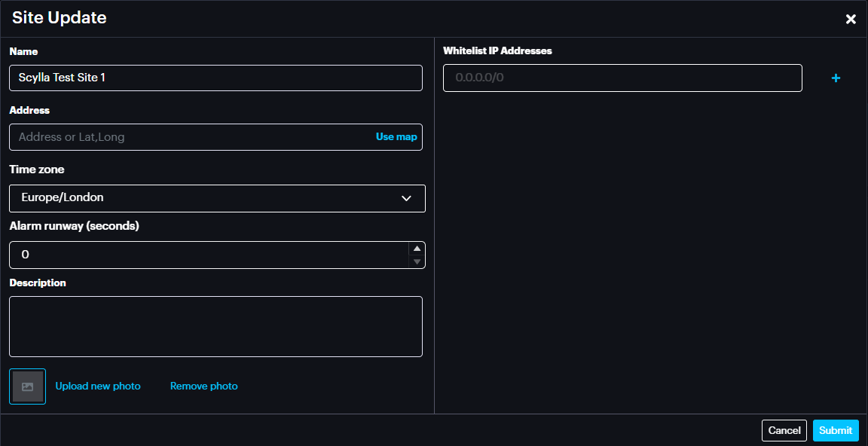Click Use map in the Address field
This screenshot has width=868, height=446.
(396, 137)
